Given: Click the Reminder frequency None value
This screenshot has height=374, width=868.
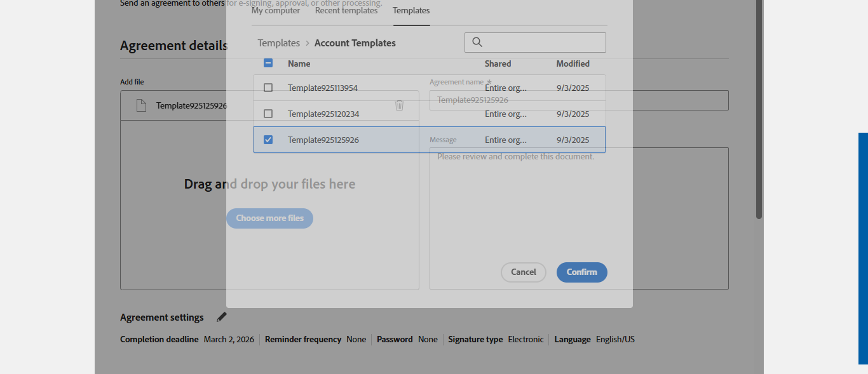Looking at the screenshot, I should 356,340.
